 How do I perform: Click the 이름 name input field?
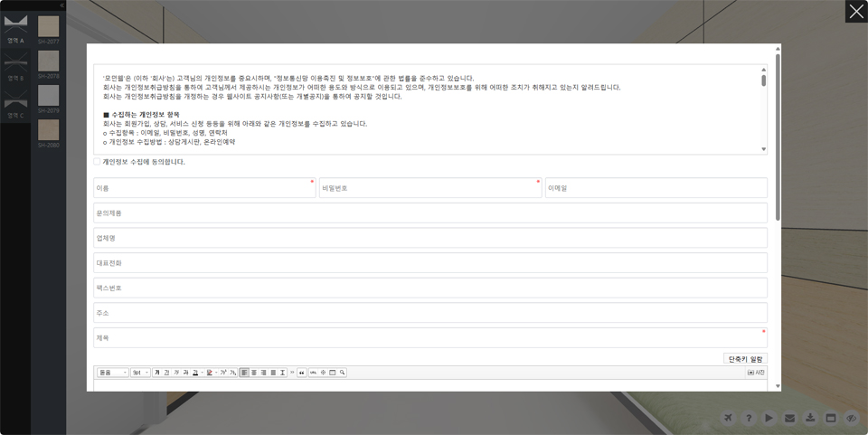pos(204,188)
